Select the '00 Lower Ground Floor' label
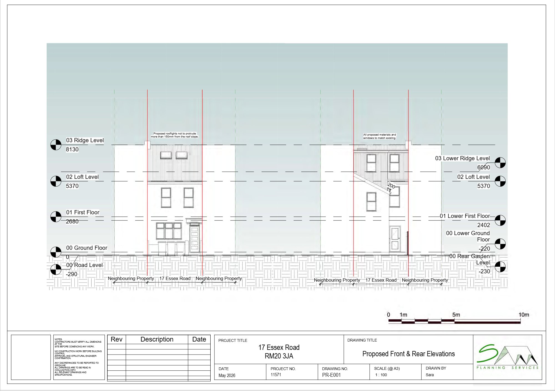 [468, 236]
